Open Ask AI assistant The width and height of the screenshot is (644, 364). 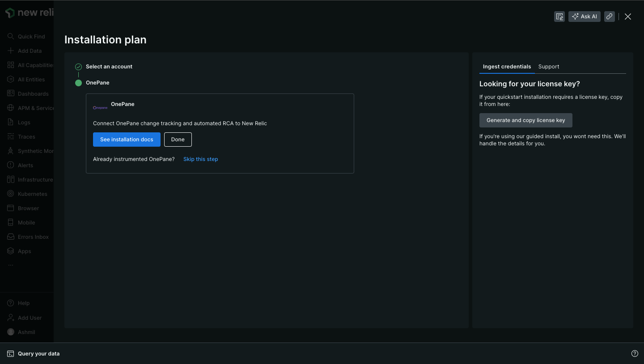[585, 17]
